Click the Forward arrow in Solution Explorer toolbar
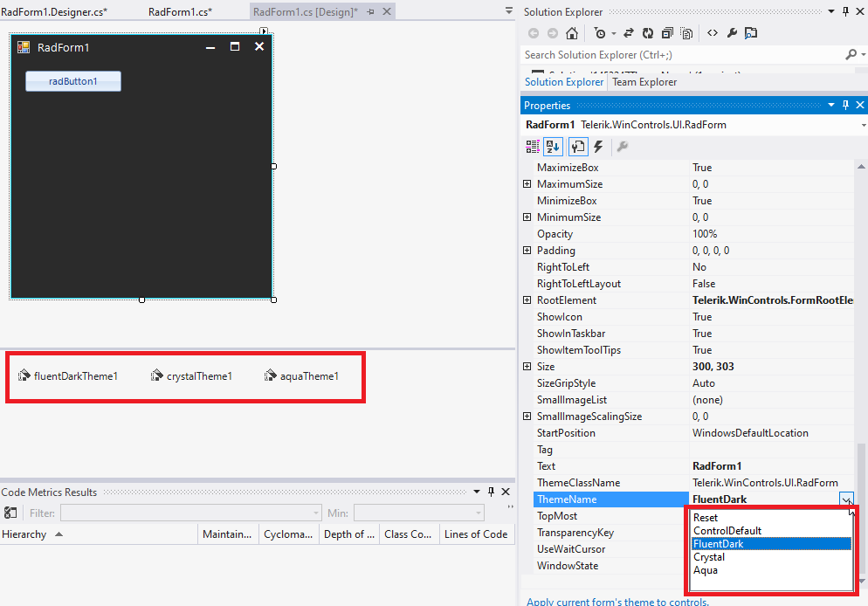868x606 pixels. tap(553, 33)
